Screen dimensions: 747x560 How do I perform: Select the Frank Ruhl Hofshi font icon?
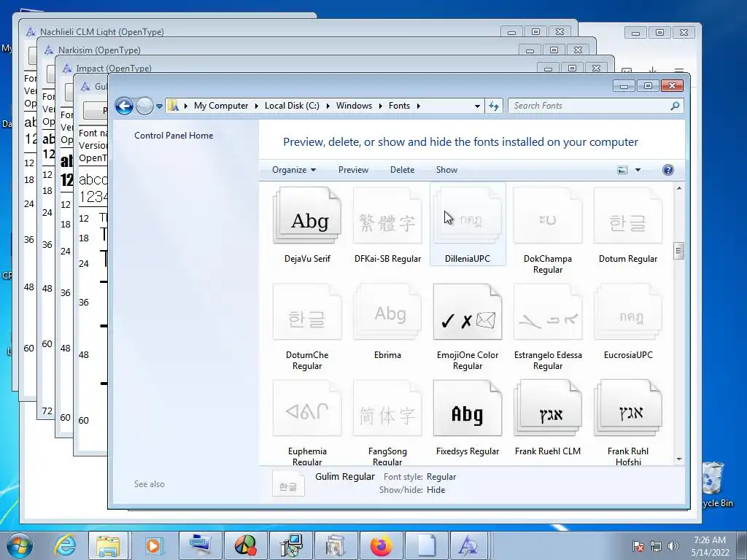[x=628, y=408]
